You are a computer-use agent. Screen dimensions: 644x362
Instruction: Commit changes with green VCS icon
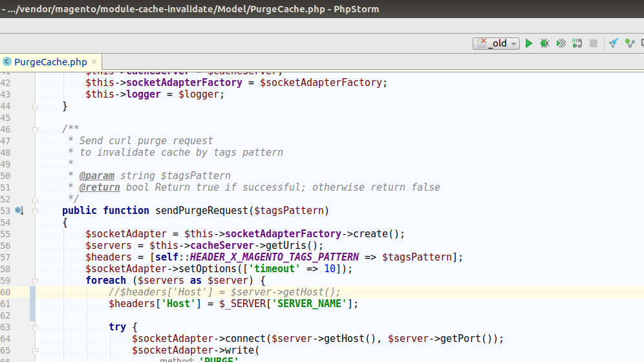pos(630,43)
